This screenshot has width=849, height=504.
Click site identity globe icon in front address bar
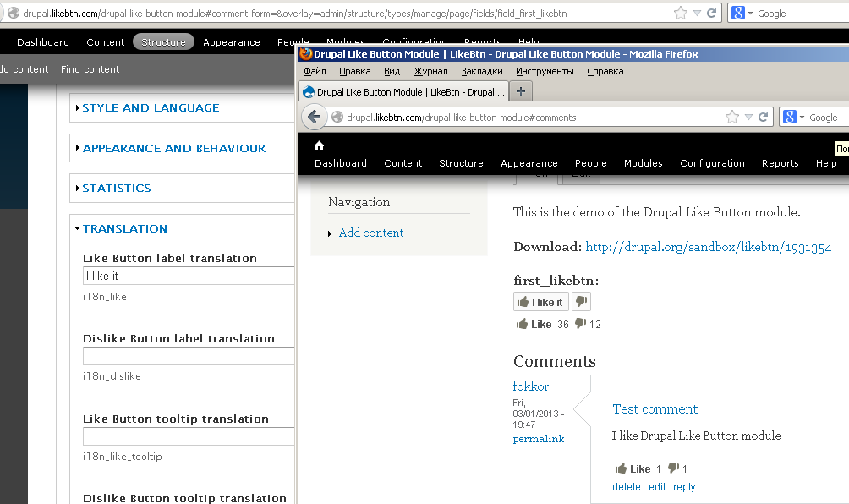[337, 117]
